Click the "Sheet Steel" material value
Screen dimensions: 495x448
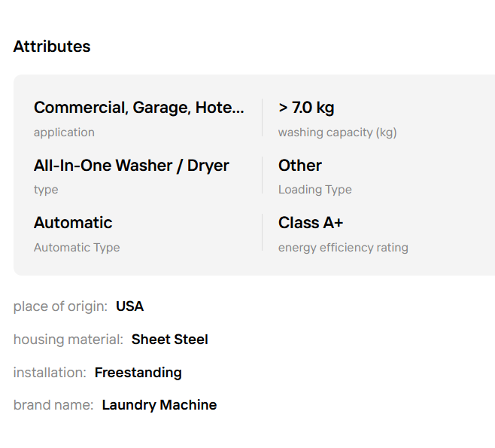click(170, 340)
